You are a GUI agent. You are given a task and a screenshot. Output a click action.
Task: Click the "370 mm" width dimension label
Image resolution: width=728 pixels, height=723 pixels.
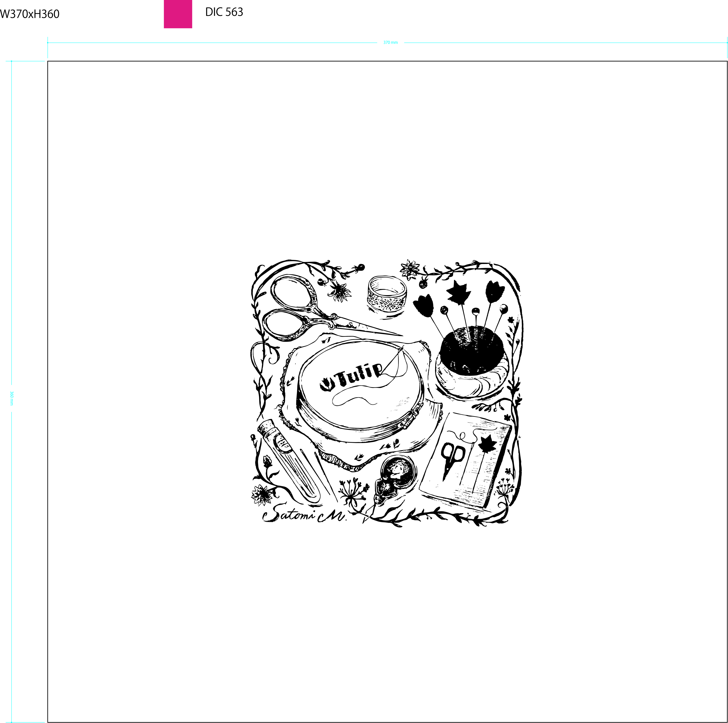coord(390,43)
